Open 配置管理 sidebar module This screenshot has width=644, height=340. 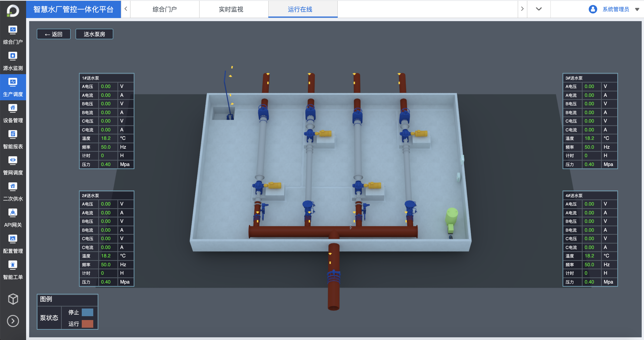(x=13, y=244)
